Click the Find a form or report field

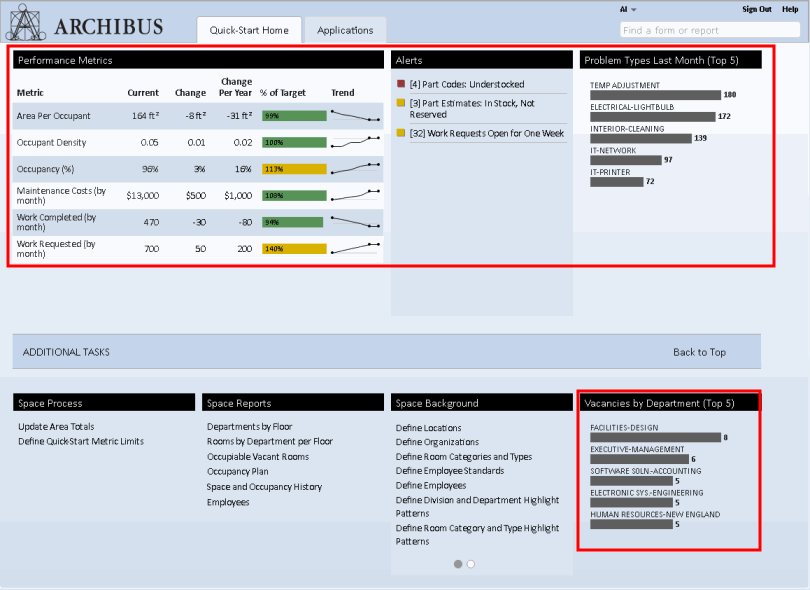[710, 30]
